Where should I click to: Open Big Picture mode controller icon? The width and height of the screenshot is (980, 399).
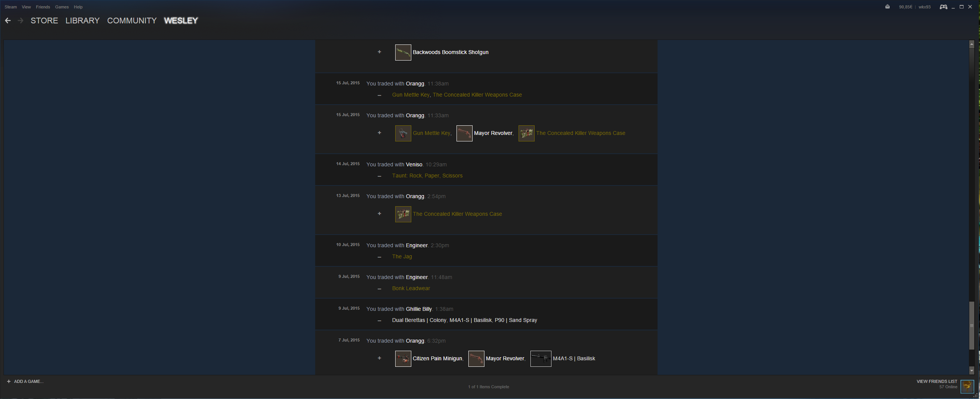tap(943, 7)
